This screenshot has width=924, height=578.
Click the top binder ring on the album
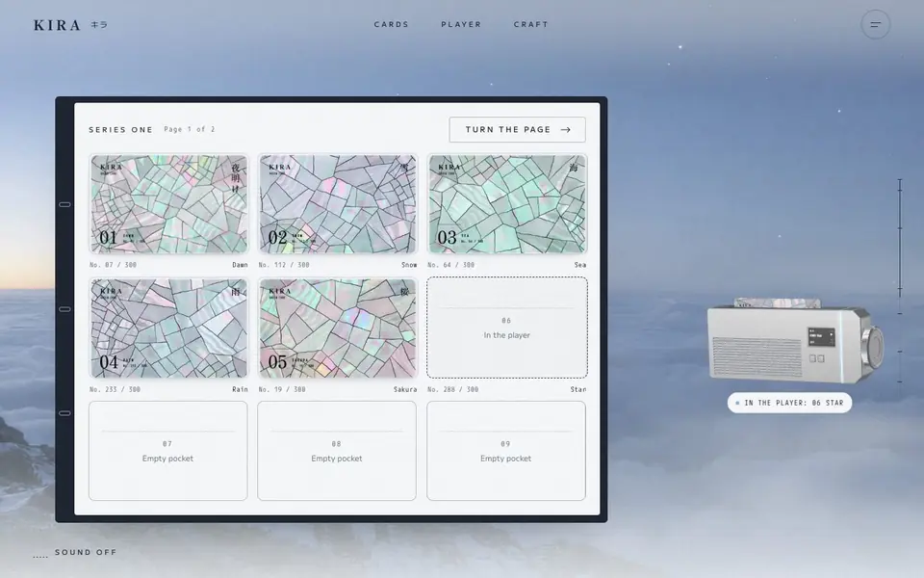point(64,204)
